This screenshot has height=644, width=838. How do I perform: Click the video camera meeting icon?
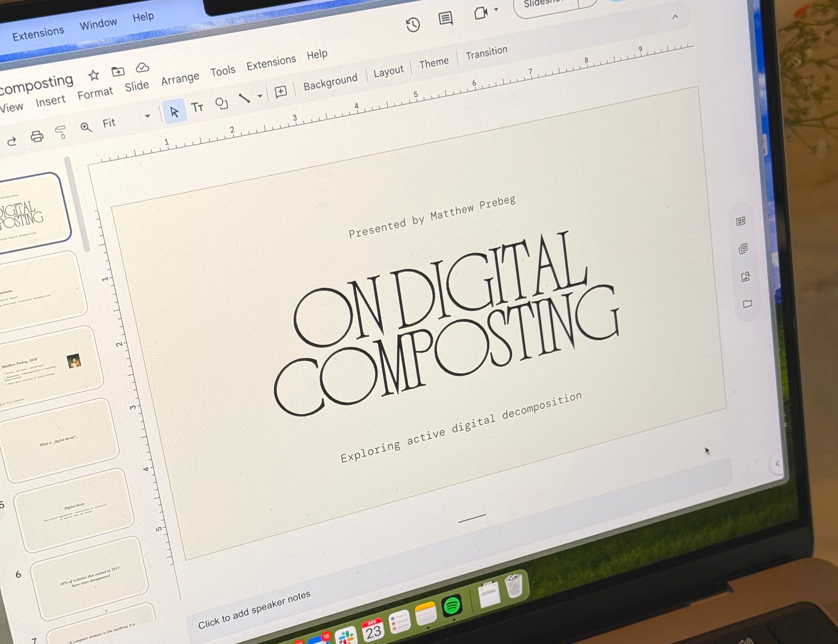[x=480, y=13]
